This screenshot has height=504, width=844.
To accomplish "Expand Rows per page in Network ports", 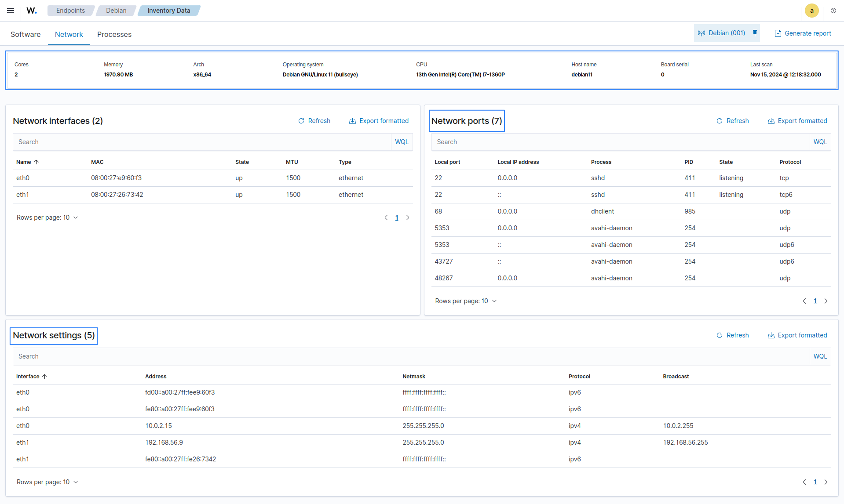I will point(466,301).
